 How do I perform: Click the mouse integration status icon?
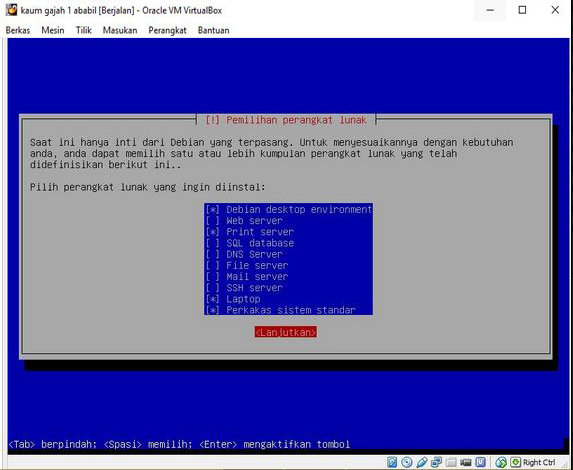point(501,462)
